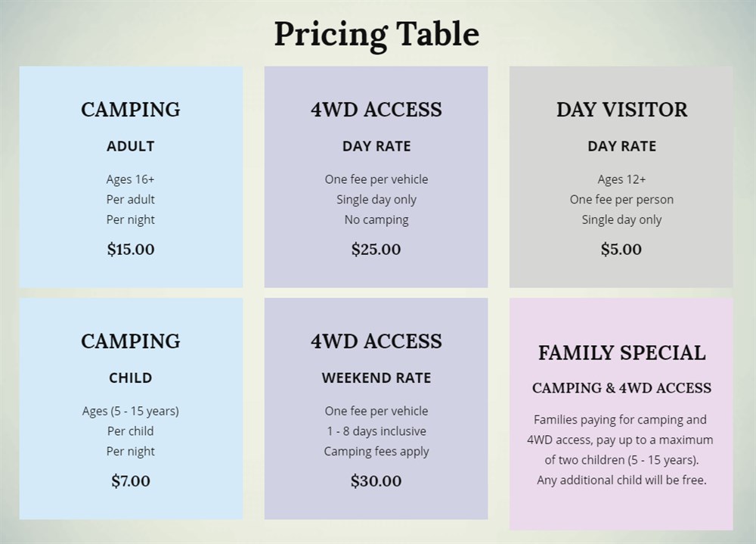This screenshot has height=544, width=756.
Task: Click the 'Ages 12+' line
Action: point(621,179)
